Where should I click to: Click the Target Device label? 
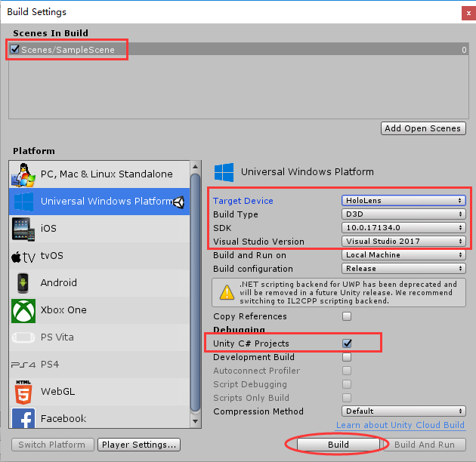click(243, 201)
